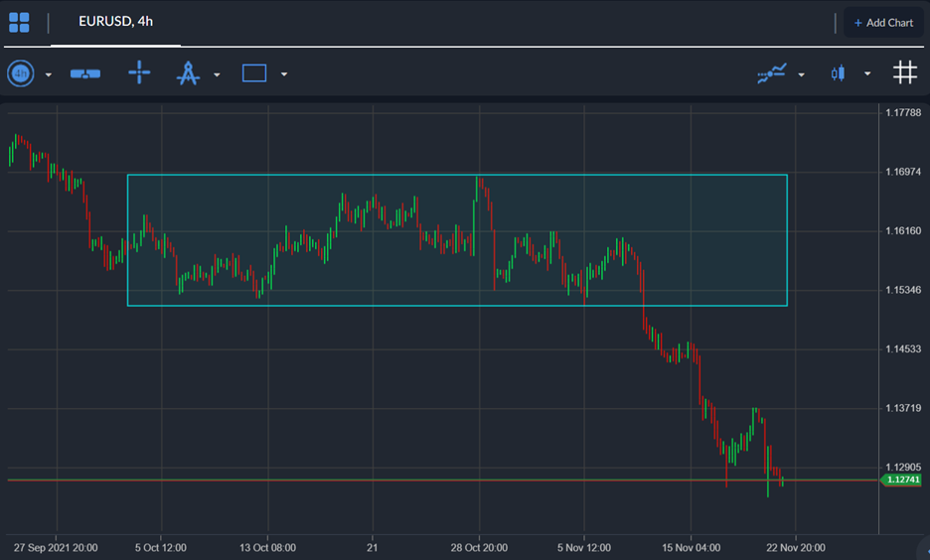Screen dimensions: 930x560
Task: Click the 1.14533 price axis label
Action: point(903,350)
